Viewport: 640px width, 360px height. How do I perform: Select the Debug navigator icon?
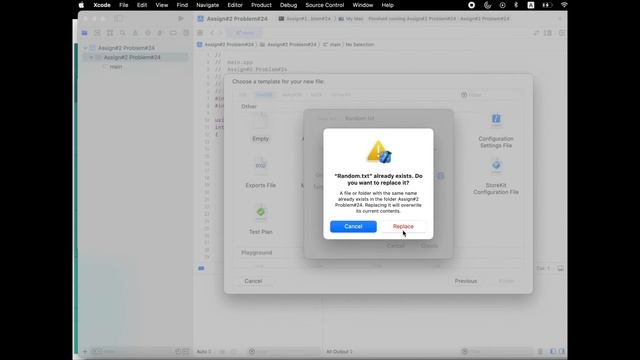tap(160, 33)
